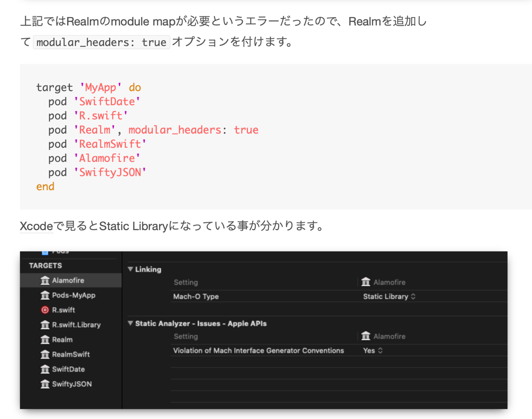The image size is (532, 419).
Task: Open the Xcode keyword link
Action: [36, 226]
